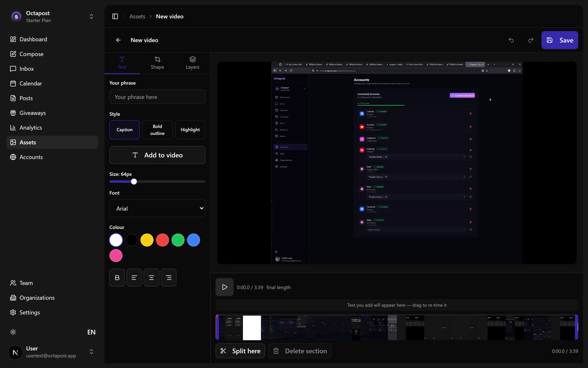
Task: Click the N user avatar
Action: pos(15,352)
